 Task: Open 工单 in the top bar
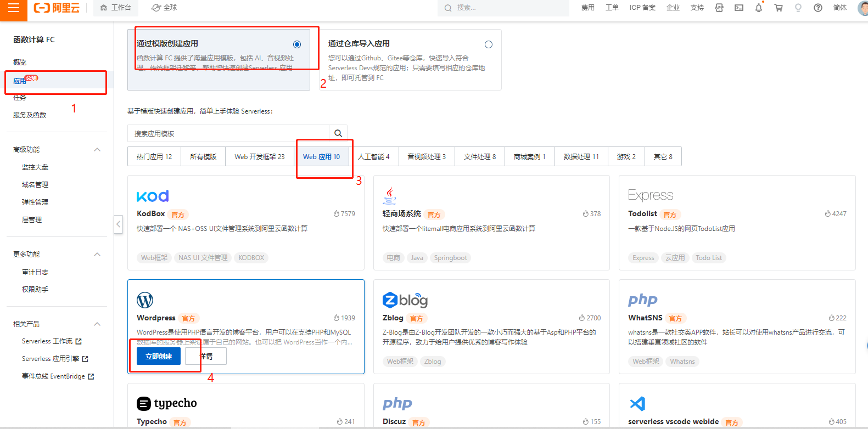[x=612, y=8]
